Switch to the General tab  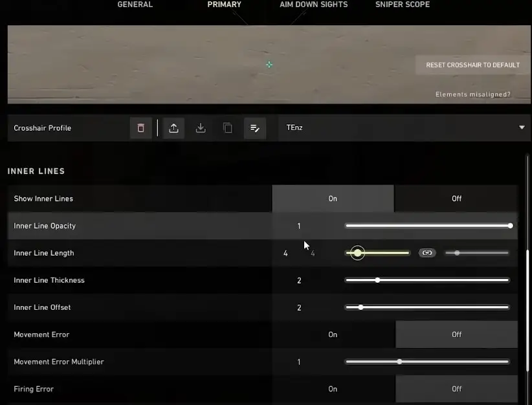135,5
